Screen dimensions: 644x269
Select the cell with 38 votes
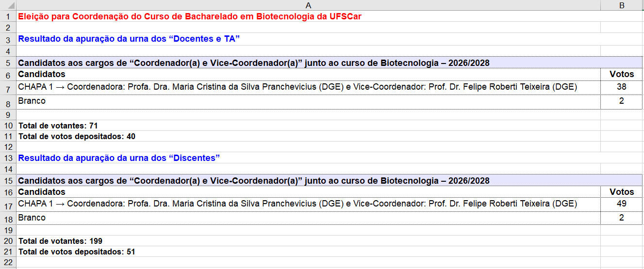pyautogui.click(x=622, y=87)
